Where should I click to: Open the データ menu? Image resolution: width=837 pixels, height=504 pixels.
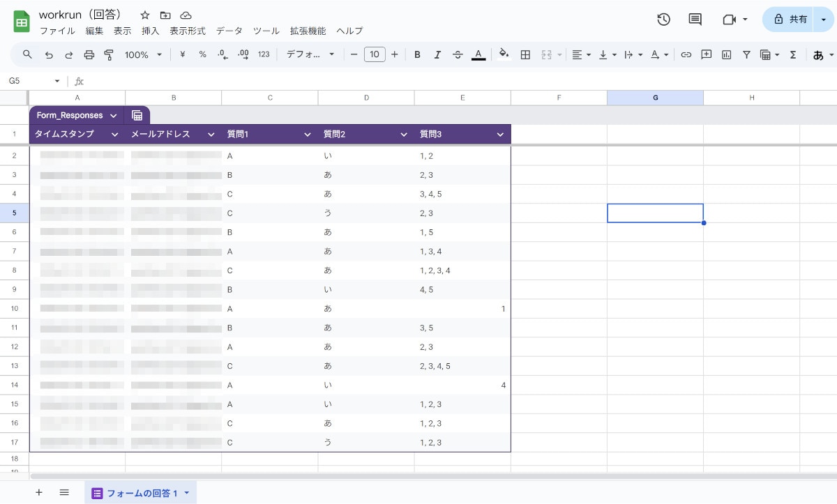[229, 31]
